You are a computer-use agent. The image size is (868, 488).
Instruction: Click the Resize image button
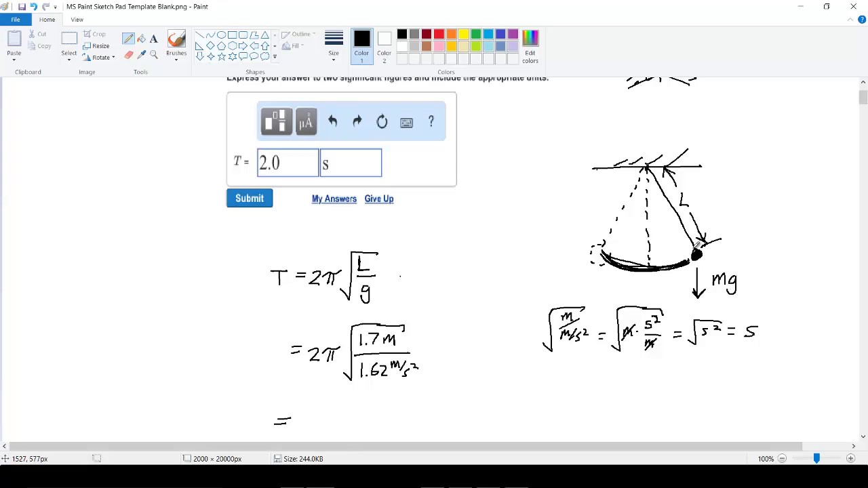click(96, 45)
